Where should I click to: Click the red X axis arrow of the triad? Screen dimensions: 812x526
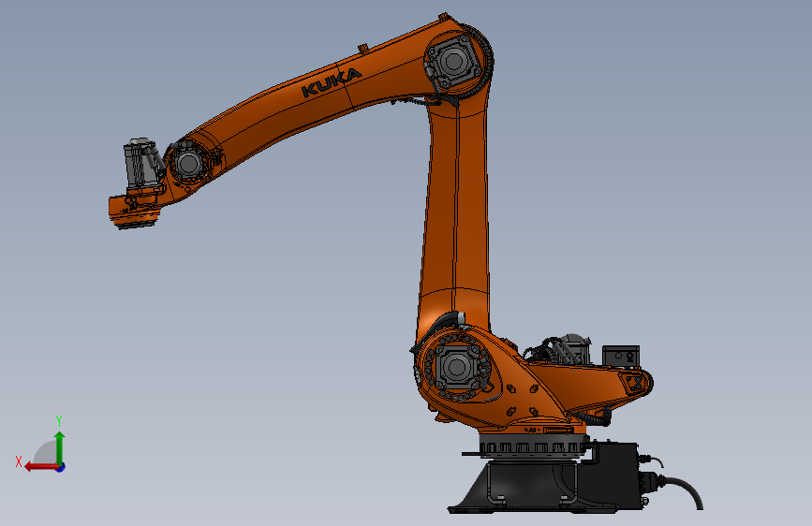(x=41, y=467)
